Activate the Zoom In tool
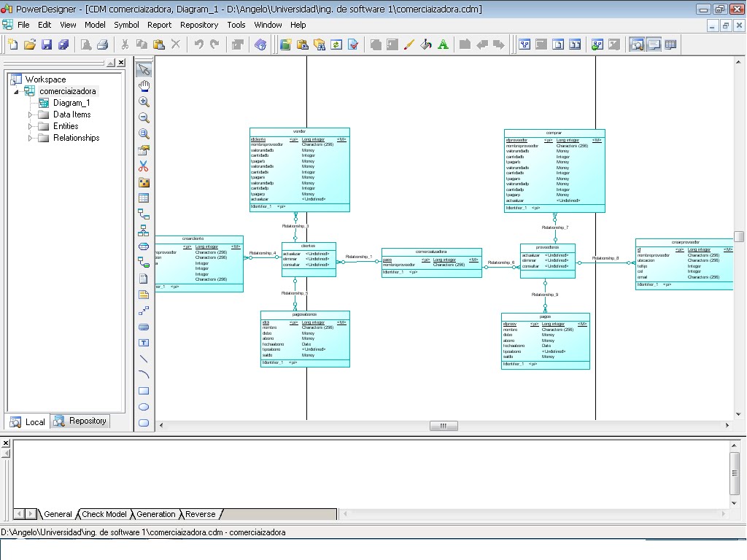Viewport: 747px width, 560px height. click(x=144, y=101)
